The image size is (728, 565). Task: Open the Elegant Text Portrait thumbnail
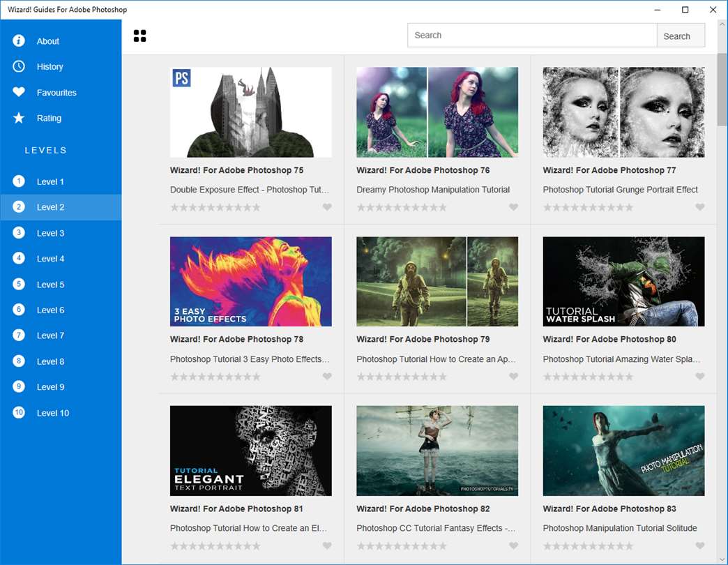tap(251, 451)
